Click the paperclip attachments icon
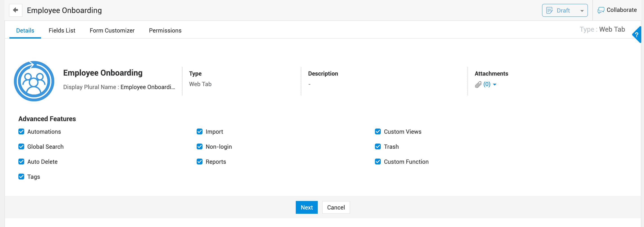Screen dimensions: 644x227 [x=478, y=85]
